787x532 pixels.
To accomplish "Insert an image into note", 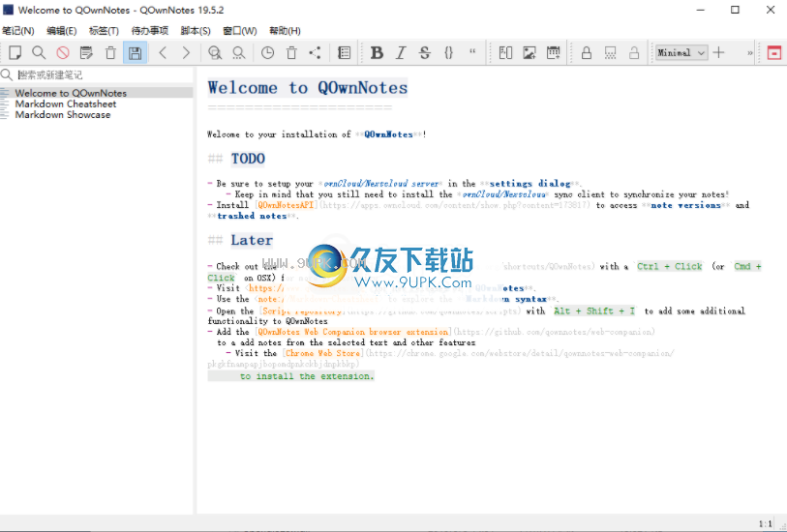I will (530, 52).
